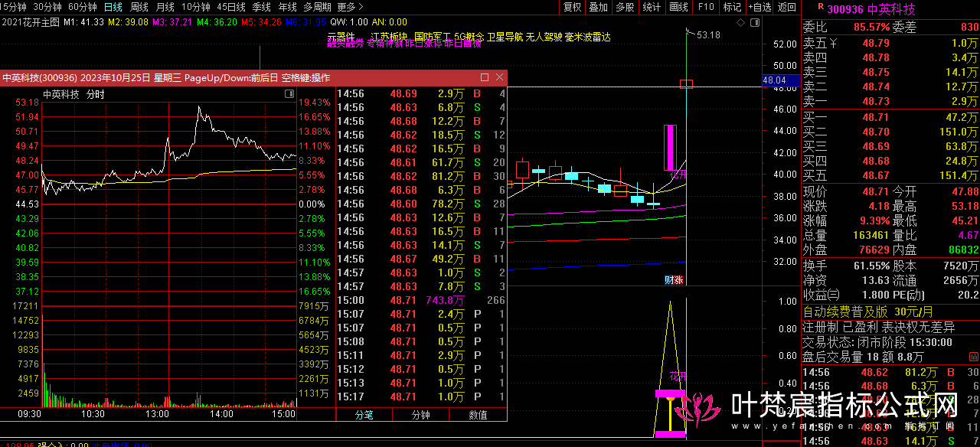Image resolution: width=980 pixels, height=447 pixels.
Task: Open the 统计 statistics tool
Action: [x=652, y=7]
